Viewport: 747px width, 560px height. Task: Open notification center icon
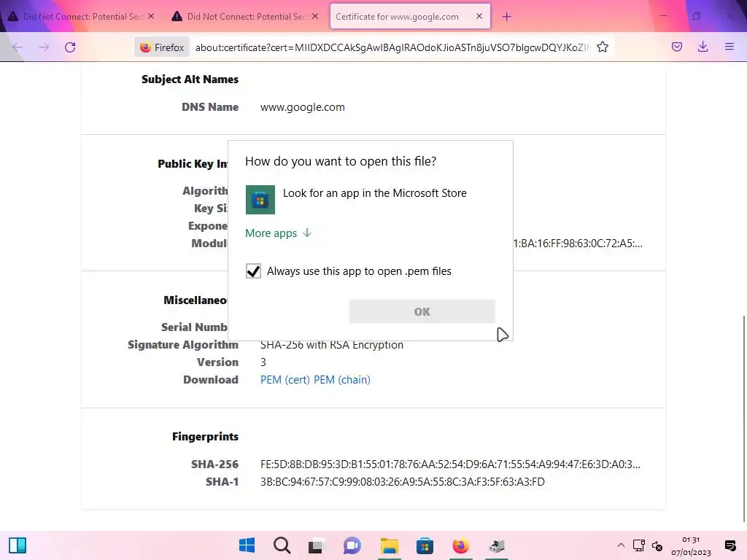coord(729,545)
